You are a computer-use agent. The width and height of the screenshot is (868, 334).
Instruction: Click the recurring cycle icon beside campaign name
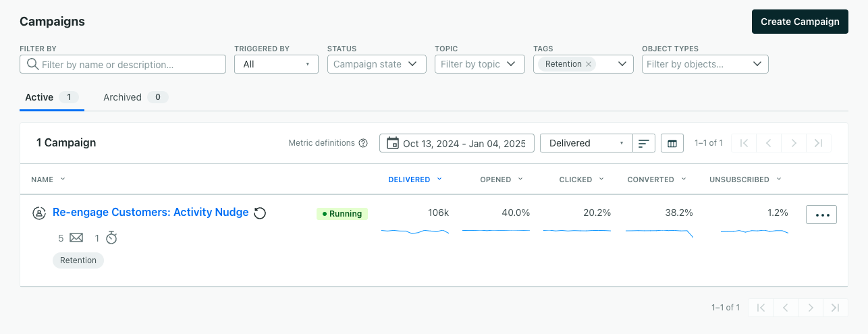click(x=260, y=213)
